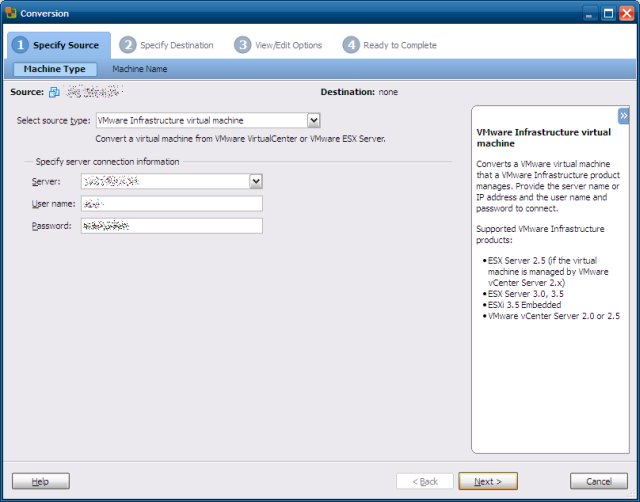Click the source virtual machine icon
This screenshot has width=640, height=502.
[54, 92]
